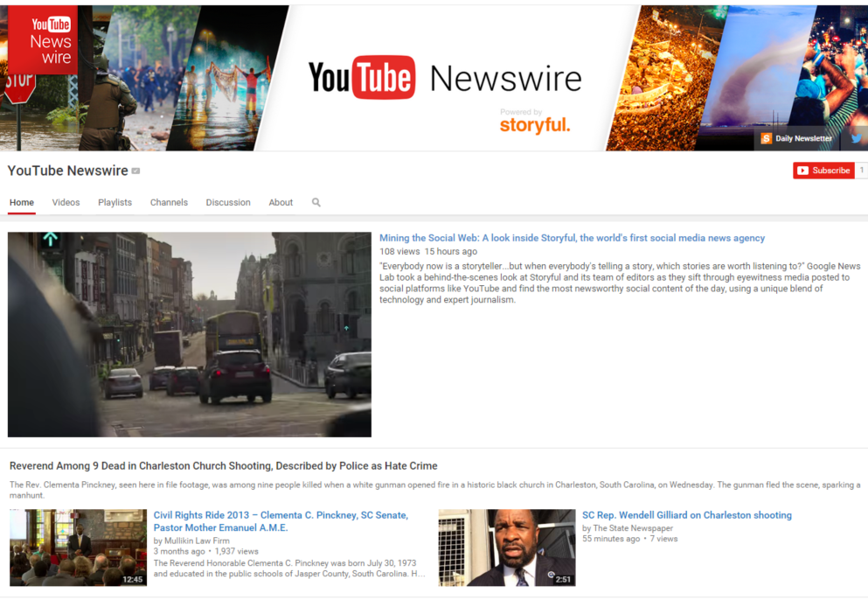Click the description starting 'The Reverend Honorable Clementa'
The image size is (868, 607).
click(289, 569)
